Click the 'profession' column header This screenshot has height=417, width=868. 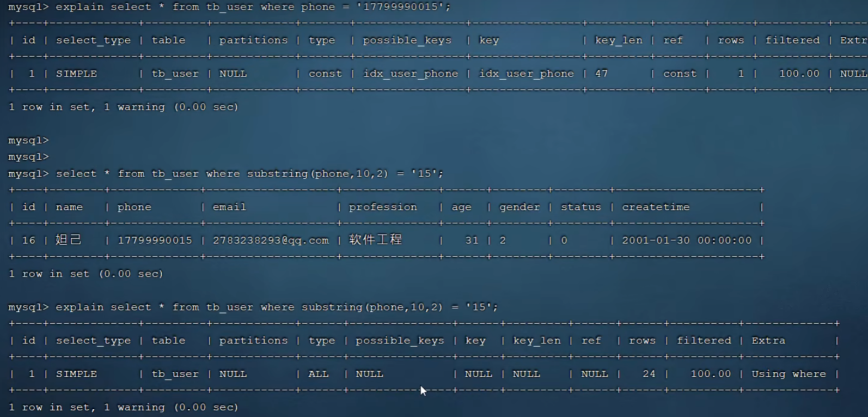[x=383, y=207]
